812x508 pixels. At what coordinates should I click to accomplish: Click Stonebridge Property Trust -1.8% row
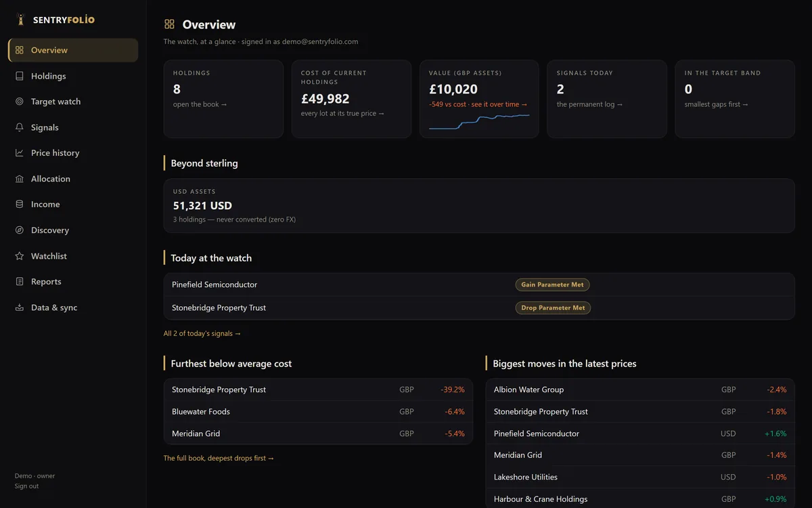click(640, 412)
